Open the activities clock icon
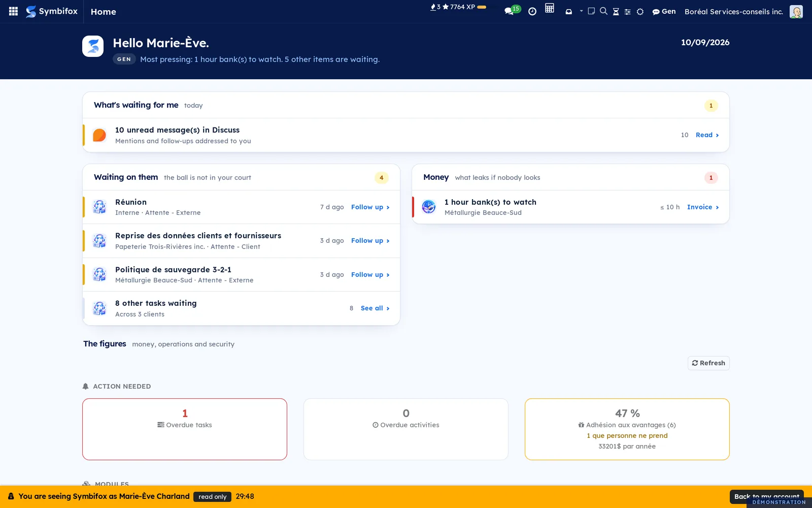Screen dimensions: 812x508 [x=532, y=11]
